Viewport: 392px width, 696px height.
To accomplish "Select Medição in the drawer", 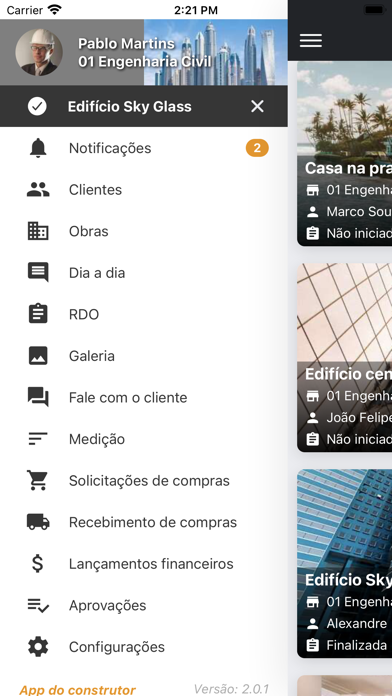I will coord(144,439).
